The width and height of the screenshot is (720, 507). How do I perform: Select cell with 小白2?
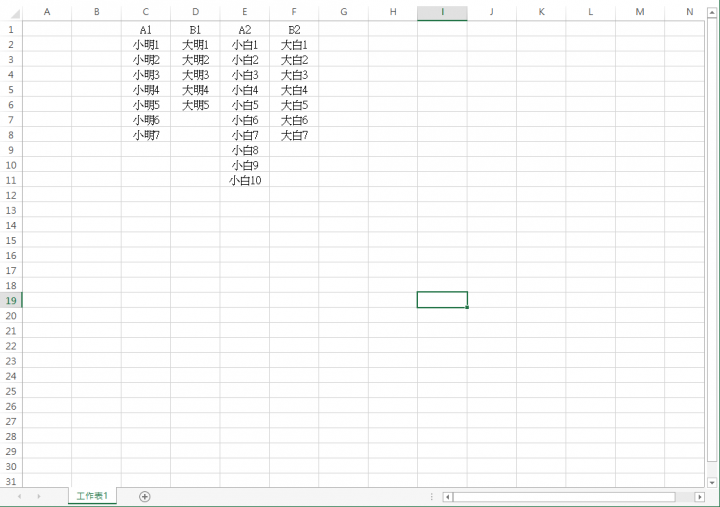pos(245,60)
